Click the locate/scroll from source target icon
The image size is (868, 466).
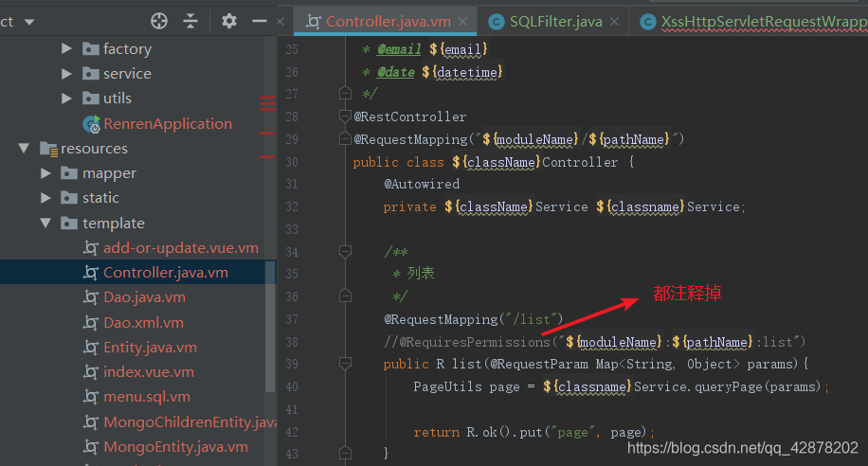(x=159, y=21)
